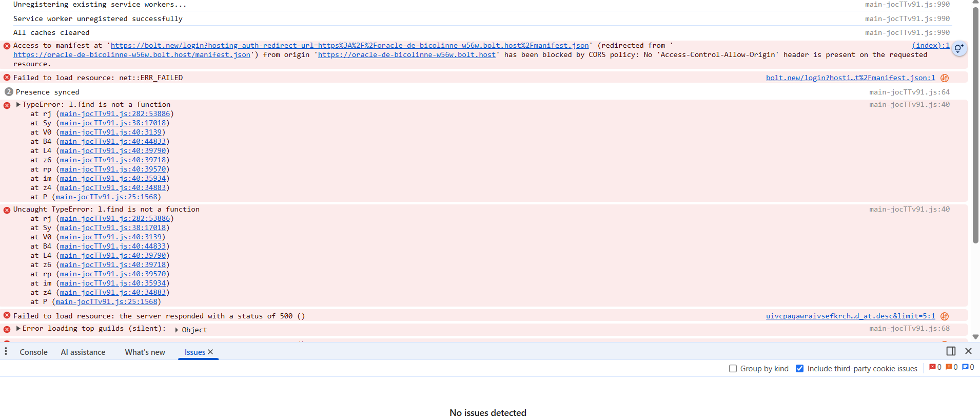
Task: Click the network icon next to manifest.json link
Action: pyautogui.click(x=945, y=78)
